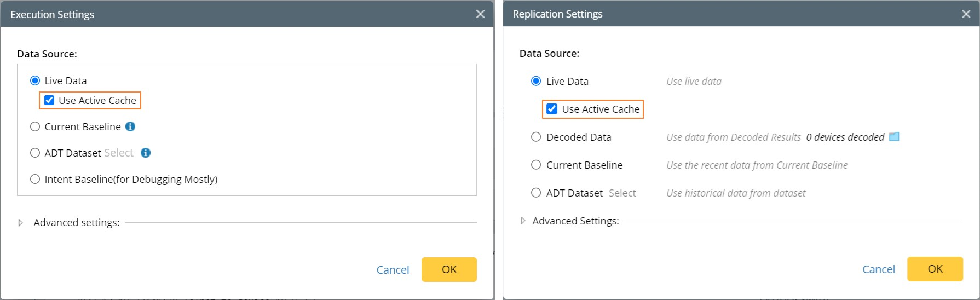
Task: Choose Intent Baseline radio option
Action: (35, 179)
